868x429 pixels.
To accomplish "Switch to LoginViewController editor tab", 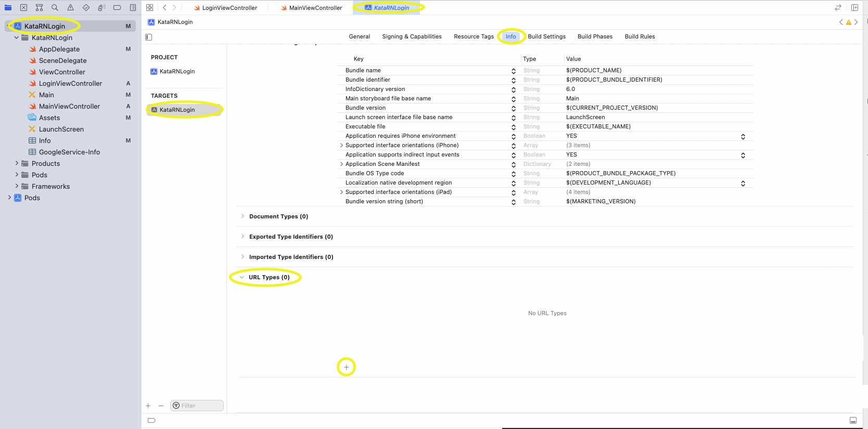I will click(x=225, y=8).
